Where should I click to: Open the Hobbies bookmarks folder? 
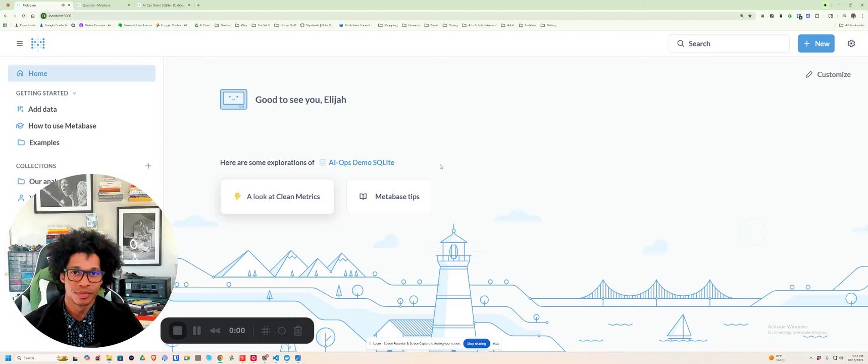[x=528, y=25]
